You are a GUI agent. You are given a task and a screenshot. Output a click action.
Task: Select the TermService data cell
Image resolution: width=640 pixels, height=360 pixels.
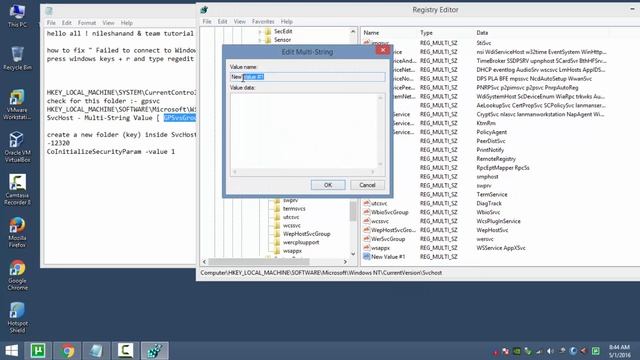492,194
